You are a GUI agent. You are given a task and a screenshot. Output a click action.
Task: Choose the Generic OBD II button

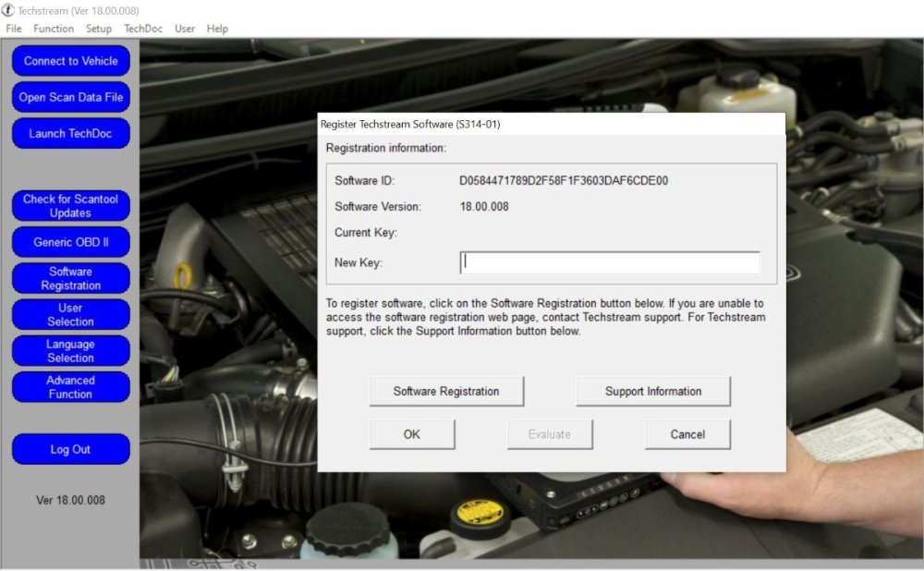pyautogui.click(x=70, y=242)
